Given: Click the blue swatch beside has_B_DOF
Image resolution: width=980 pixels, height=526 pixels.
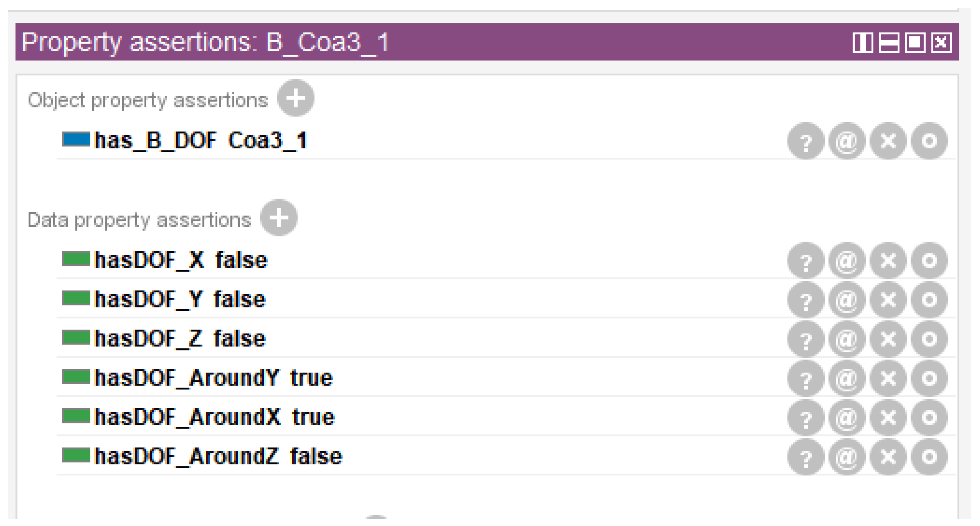Looking at the screenshot, I should 76,139.
